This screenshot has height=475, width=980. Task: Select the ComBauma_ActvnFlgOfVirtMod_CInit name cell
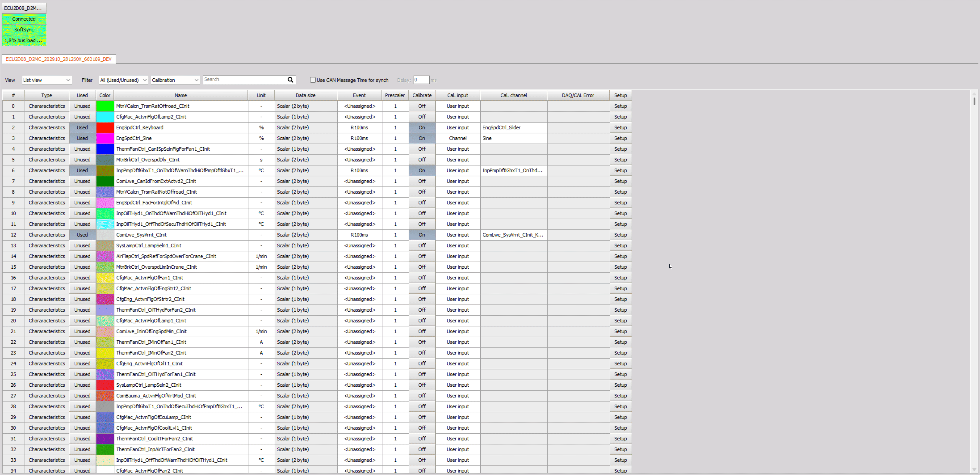point(181,396)
